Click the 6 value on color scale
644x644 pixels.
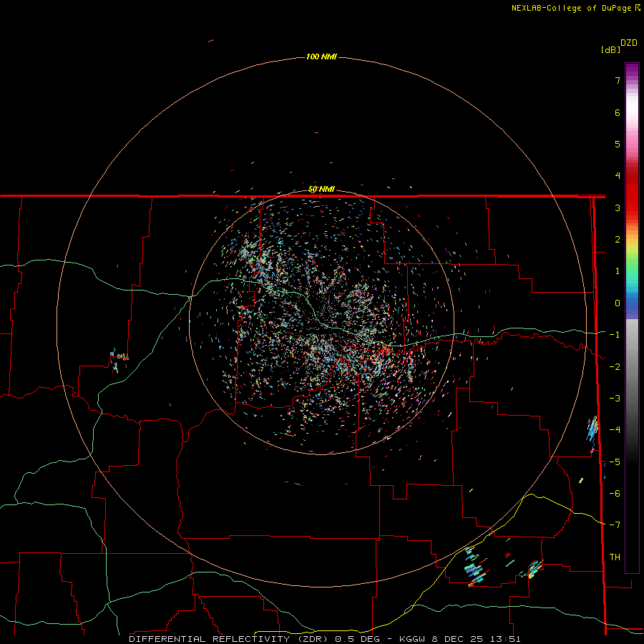tap(618, 112)
